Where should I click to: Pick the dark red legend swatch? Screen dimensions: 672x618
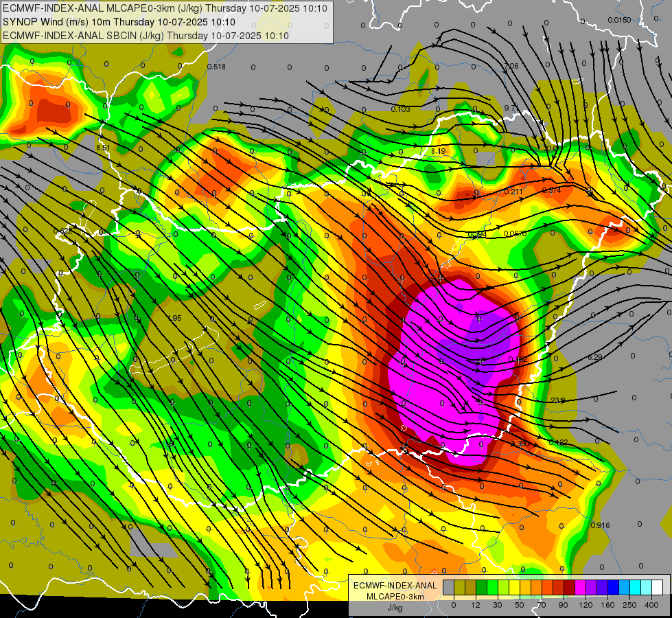coord(570,587)
